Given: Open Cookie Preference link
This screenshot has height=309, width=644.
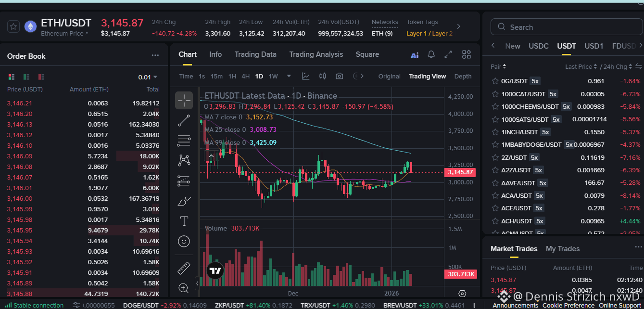Looking at the screenshot, I should (568, 305).
